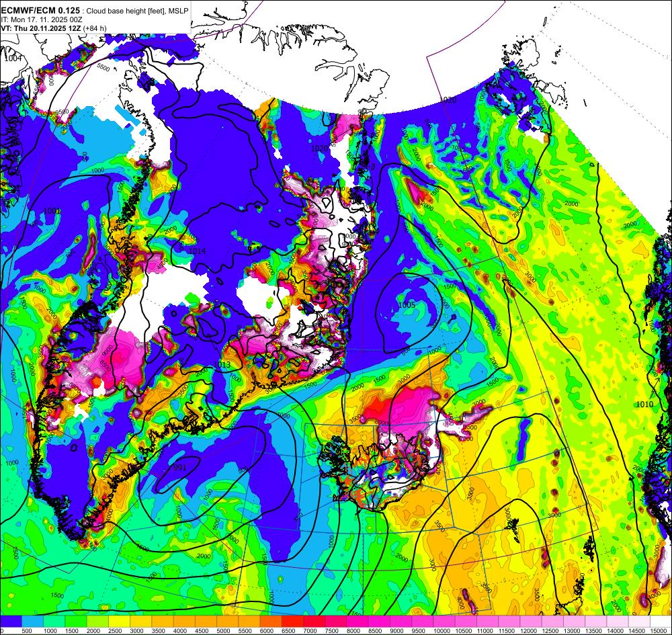
Task: Click the 1004 pressure label
Action: pos(13,58)
